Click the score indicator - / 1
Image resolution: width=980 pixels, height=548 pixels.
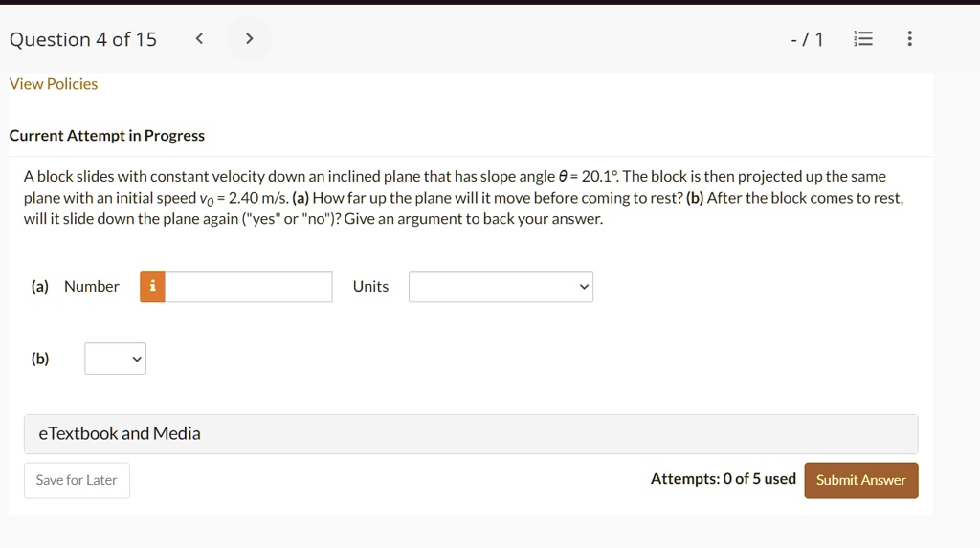[x=807, y=39]
